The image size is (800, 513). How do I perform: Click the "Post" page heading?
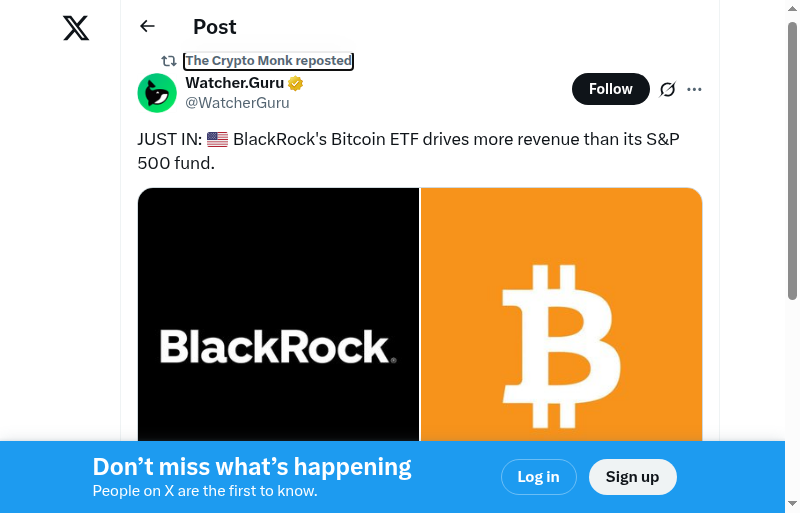click(x=215, y=27)
